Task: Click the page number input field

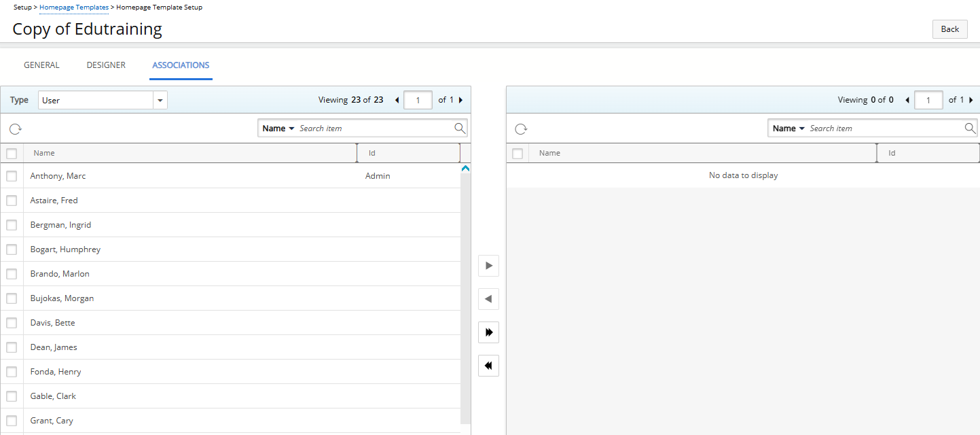Action: (418, 99)
